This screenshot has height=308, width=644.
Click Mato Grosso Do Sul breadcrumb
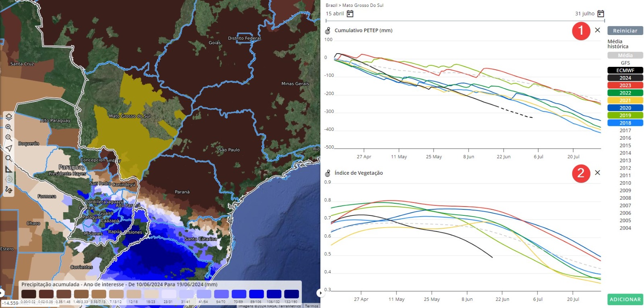coord(363,5)
